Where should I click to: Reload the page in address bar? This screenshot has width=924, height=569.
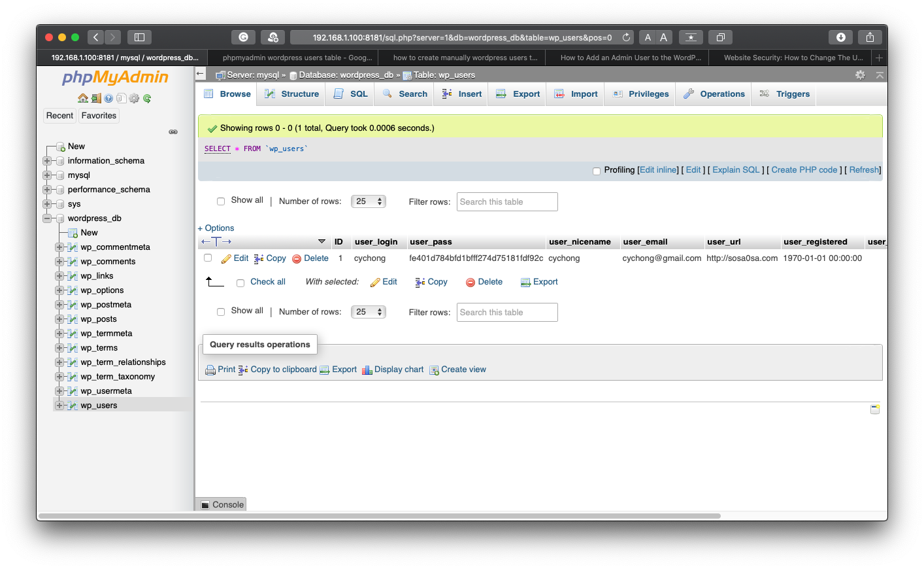(x=626, y=37)
